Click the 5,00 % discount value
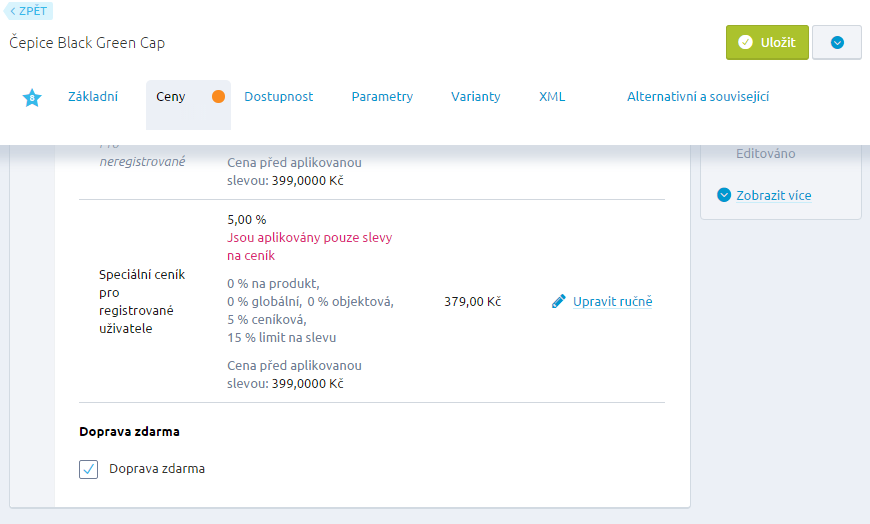The height and width of the screenshot is (524, 870). (247, 219)
